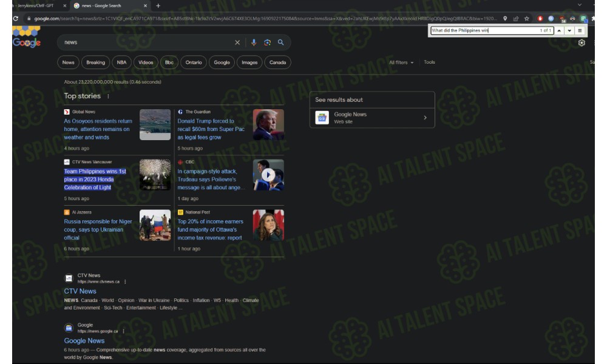Click the Global News source label

click(84, 112)
